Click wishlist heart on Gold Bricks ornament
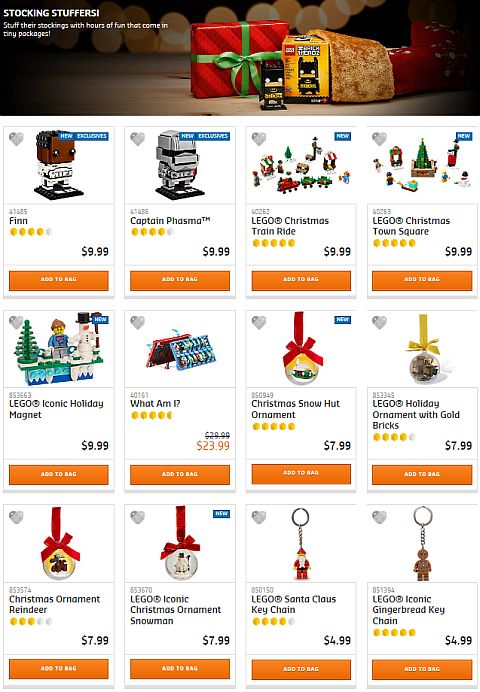 pyautogui.click(x=379, y=323)
